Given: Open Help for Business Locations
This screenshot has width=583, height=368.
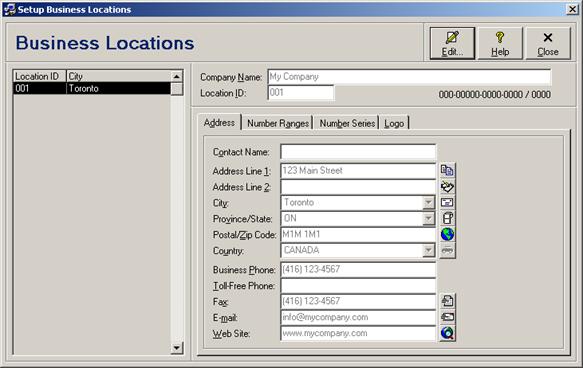Looking at the screenshot, I should (500, 43).
